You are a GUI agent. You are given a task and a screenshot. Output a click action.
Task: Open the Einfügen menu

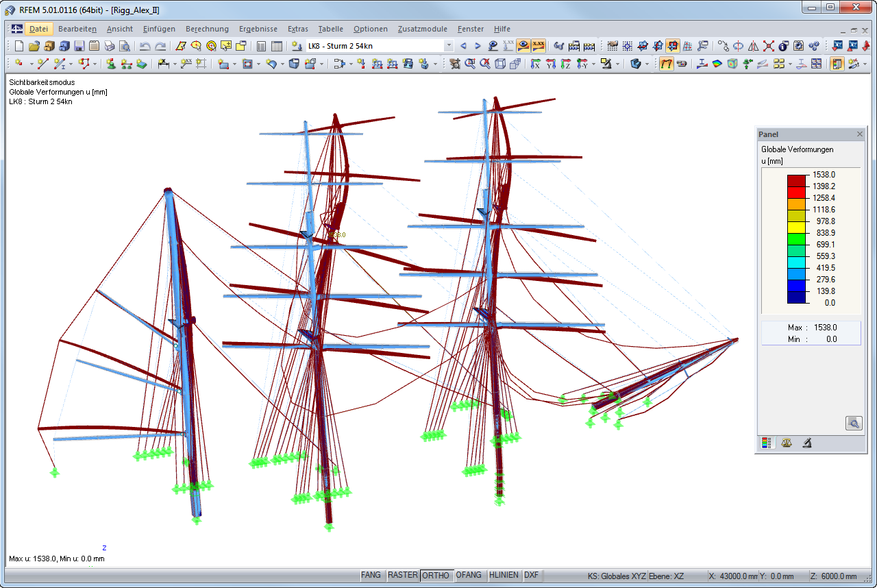point(159,29)
